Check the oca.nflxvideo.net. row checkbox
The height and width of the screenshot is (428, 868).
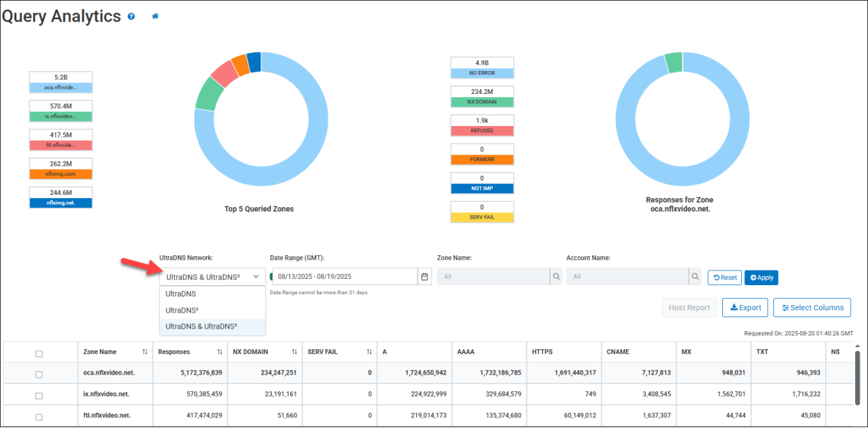click(39, 374)
